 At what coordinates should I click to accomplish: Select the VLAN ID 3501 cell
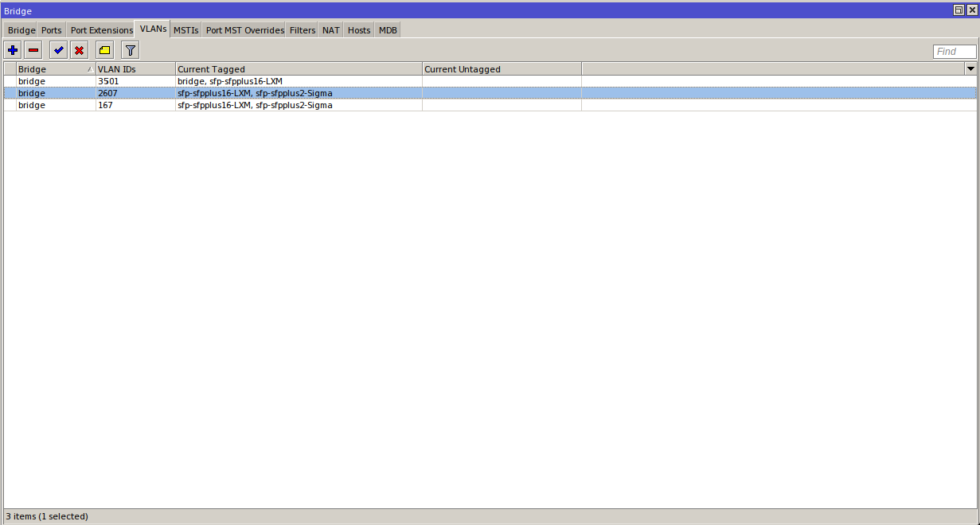135,81
